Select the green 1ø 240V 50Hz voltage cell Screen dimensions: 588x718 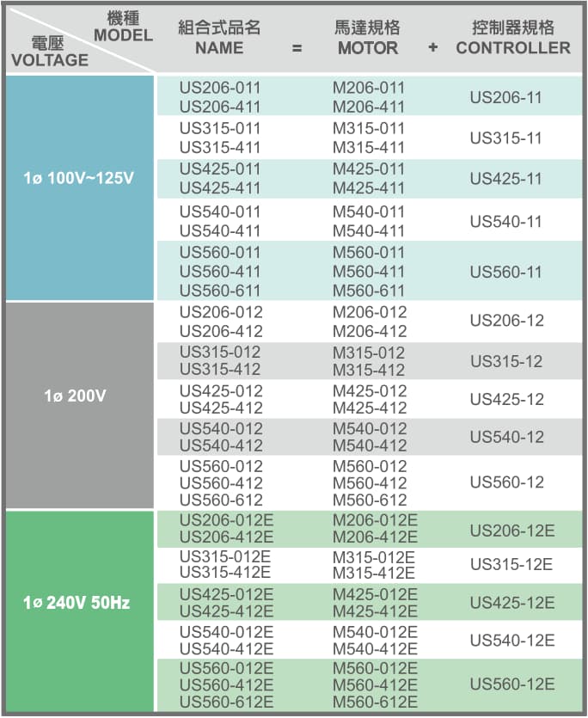click(78, 603)
